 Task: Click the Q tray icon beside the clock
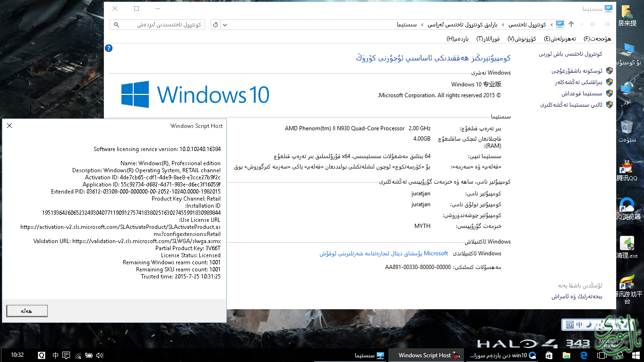[42, 355]
